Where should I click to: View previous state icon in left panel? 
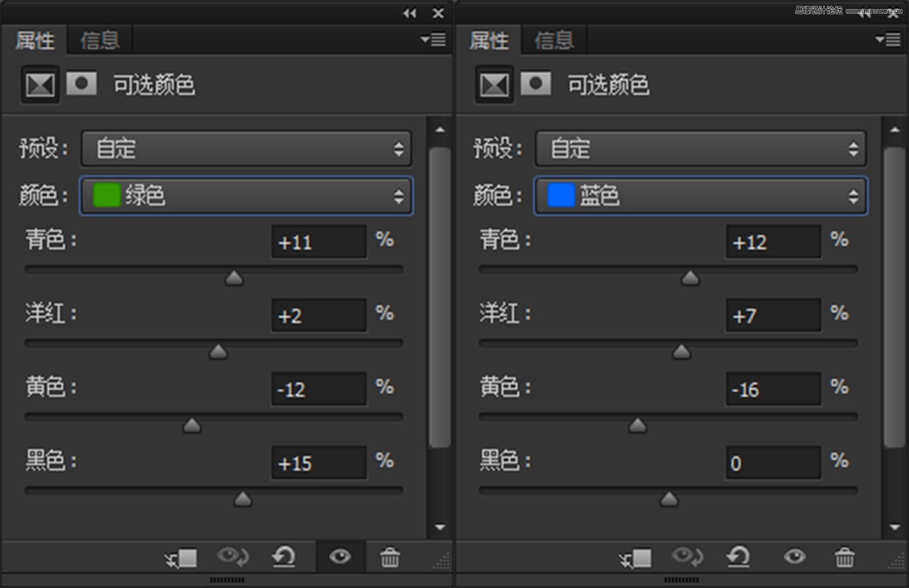[233, 557]
